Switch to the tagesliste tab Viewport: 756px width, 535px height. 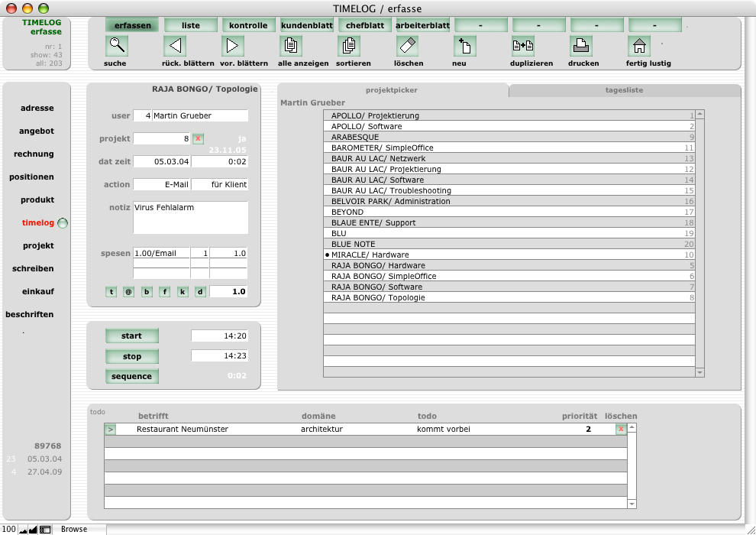[x=624, y=90]
